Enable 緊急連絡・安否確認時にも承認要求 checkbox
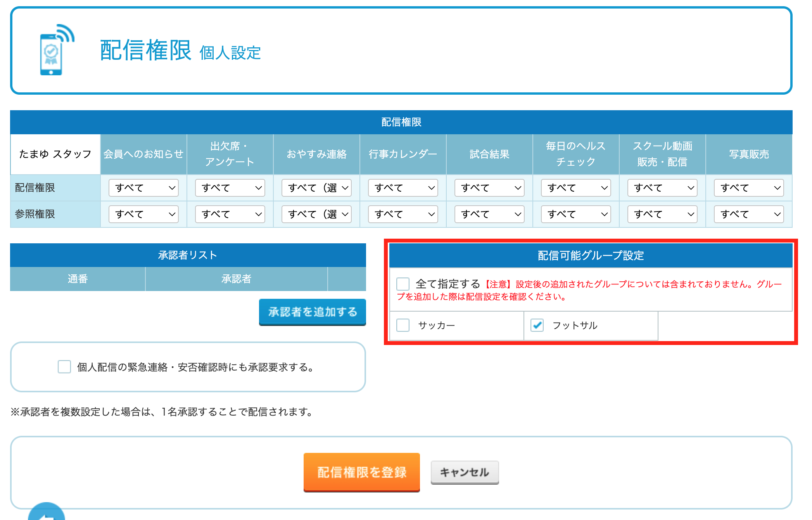 (64, 367)
